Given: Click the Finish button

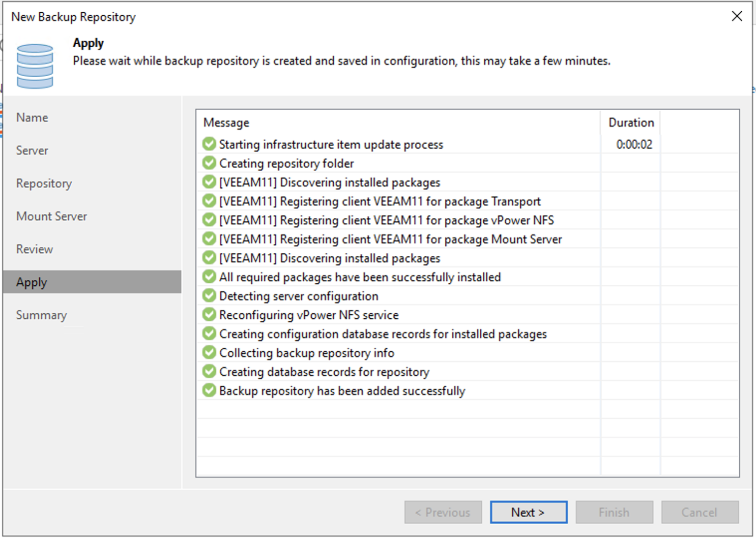Looking at the screenshot, I should 614,512.
